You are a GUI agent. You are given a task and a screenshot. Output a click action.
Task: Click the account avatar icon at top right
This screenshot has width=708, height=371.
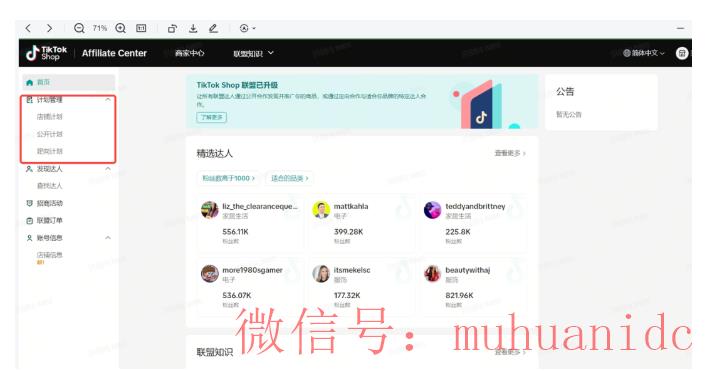coord(682,53)
